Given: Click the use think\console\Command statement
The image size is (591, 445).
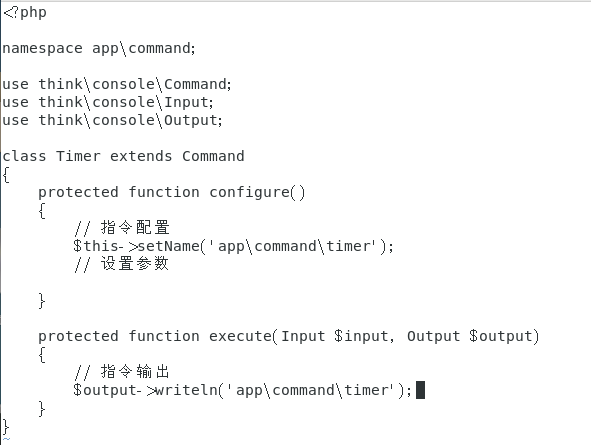Looking at the screenshot, I should (116, 84).
